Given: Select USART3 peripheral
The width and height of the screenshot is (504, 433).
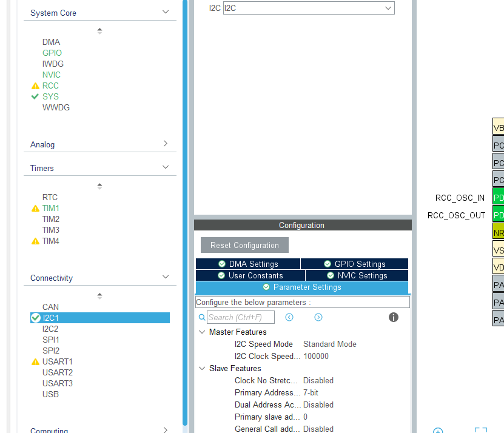Looking at the screenshot, I should 58,384.
